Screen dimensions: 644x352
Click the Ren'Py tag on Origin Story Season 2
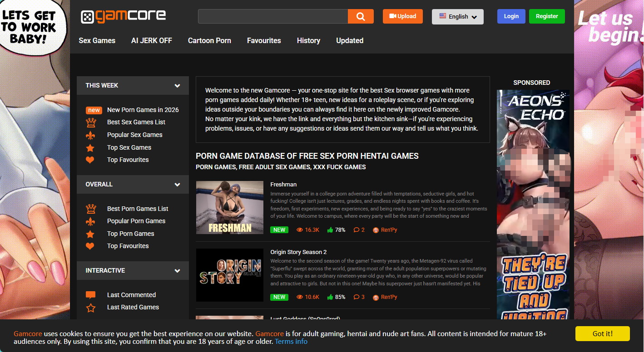click(x=385, y=297)
